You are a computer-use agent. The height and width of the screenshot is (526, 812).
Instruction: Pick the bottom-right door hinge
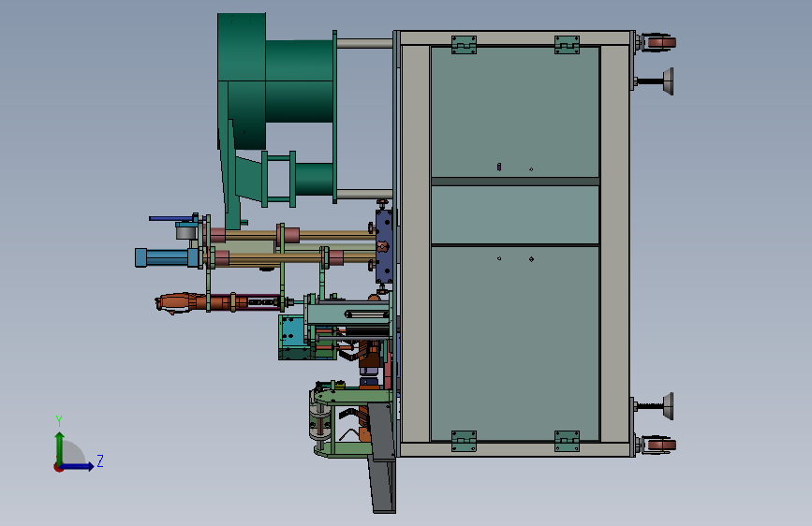(x=567, y=441)
